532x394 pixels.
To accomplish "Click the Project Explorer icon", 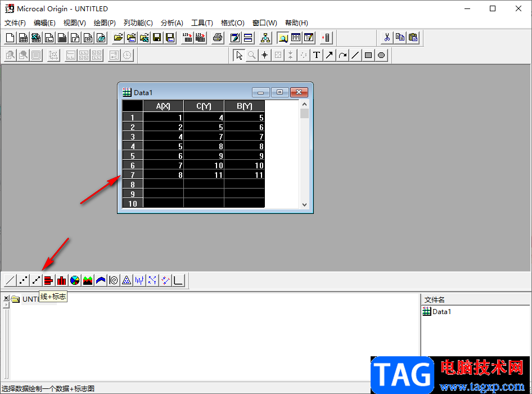I will click(283, 38).
